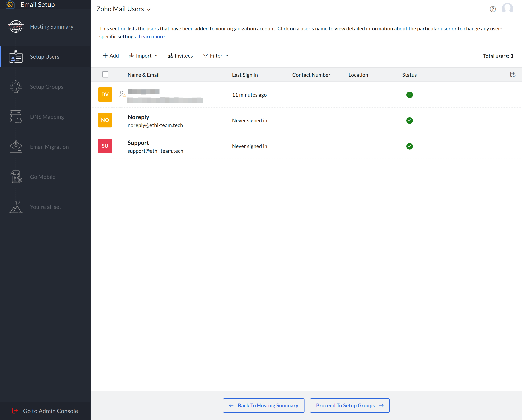Image resolution: width=522 pixels, height=420 pixels.
Task: Expand the Zoho Mail Users dropdown
Action: pyautogui.click(x=149, y=10)
